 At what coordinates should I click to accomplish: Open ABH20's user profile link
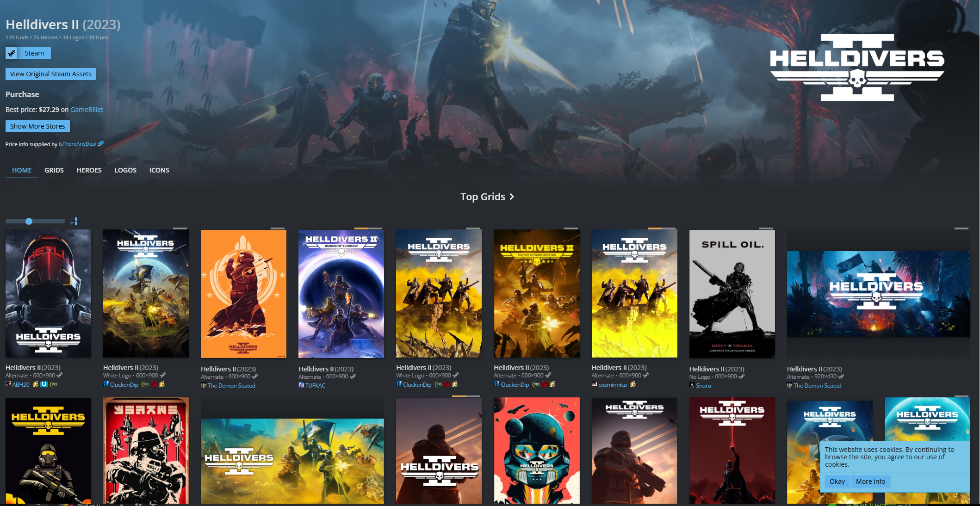coord(21,384)
